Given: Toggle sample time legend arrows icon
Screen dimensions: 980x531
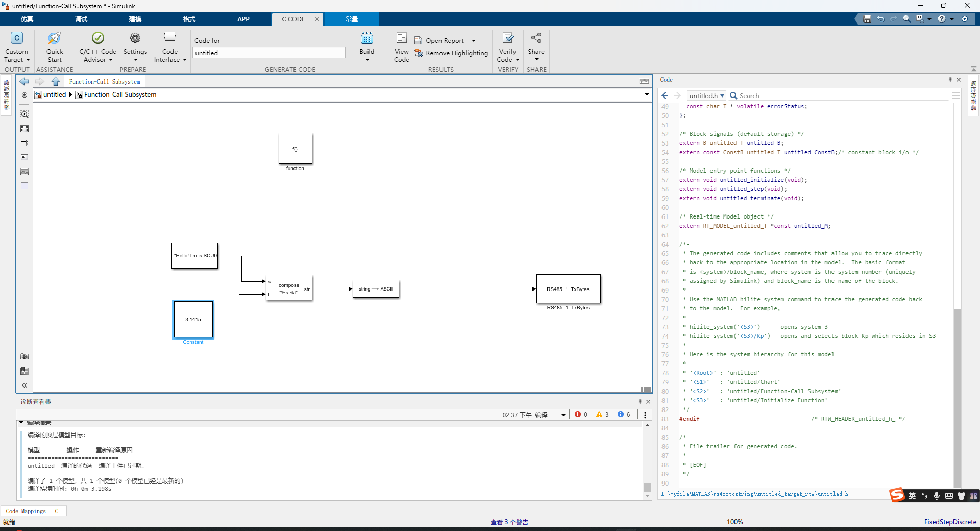Looking at the screenshot, I should 24,143.
